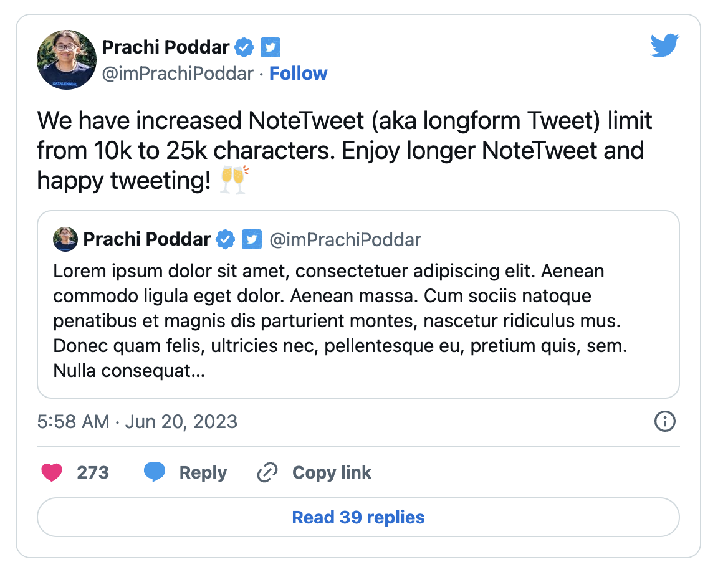Click the small avatar in quoted tweet
Image resolution: width=728 pixels, height=577 pixels.
[x=65, y=239]
